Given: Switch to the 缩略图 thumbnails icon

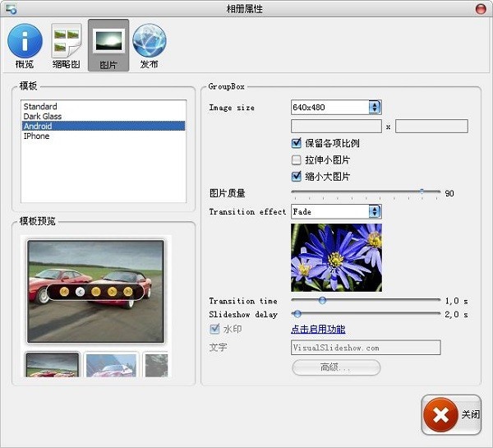Looking at the screenshot, I should point(67,40).
